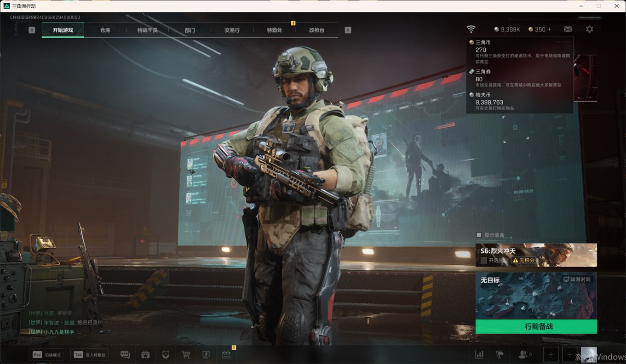Screen dimensions: 626x364
Task: Click the flags icon in bottom bar
Action: [x=500, y=354]
